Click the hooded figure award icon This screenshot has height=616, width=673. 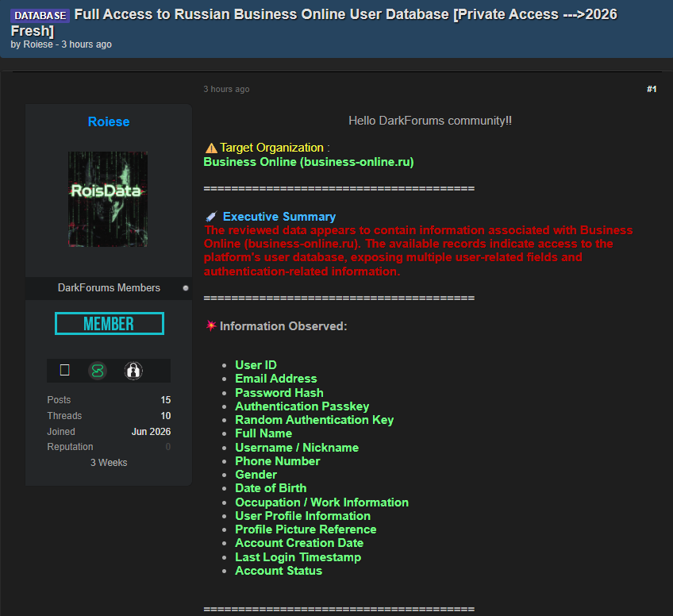point(133,371)
